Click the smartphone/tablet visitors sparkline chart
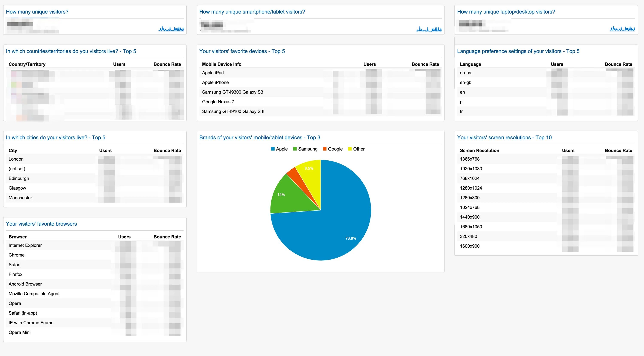The height and width of the screenshot is (356, 644). click(429, 29)
